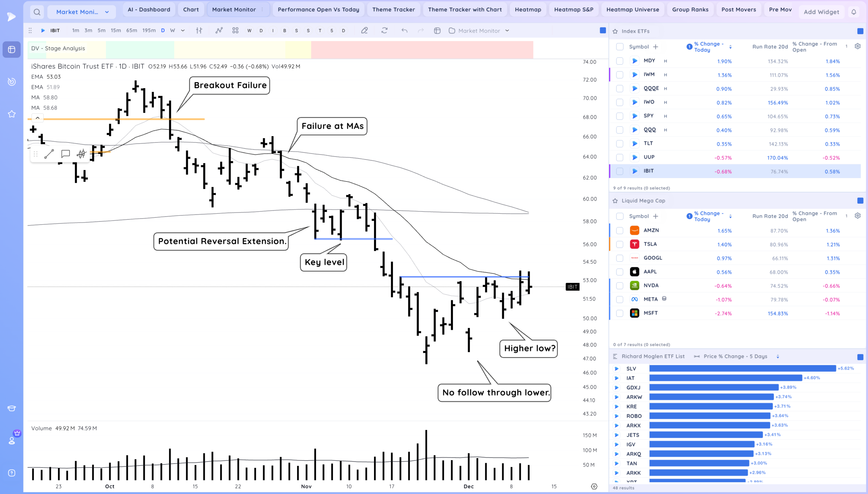Click the blue color square on Index ETFs
Screen dimensions: 868x494
point(860,31)
